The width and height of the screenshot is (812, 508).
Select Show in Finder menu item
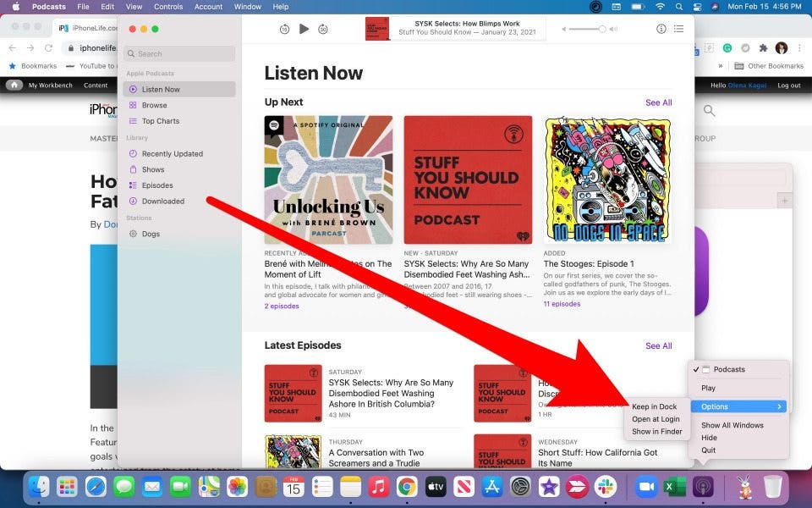click(x=657, y=432)
